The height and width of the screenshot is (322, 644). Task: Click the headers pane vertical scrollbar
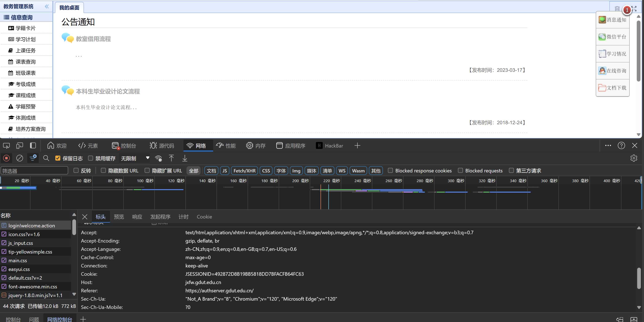[639, 278]
